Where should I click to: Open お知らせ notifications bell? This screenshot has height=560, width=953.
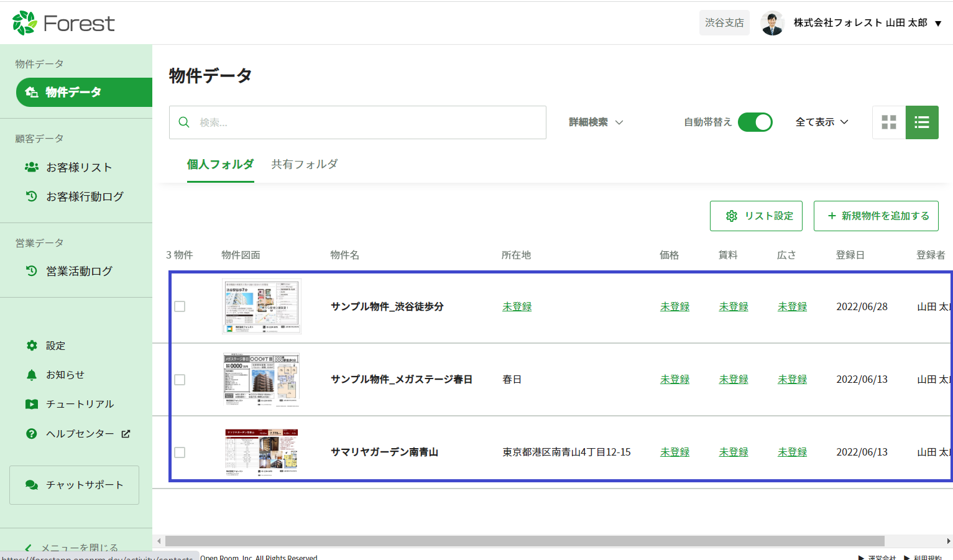click(32, 375)
